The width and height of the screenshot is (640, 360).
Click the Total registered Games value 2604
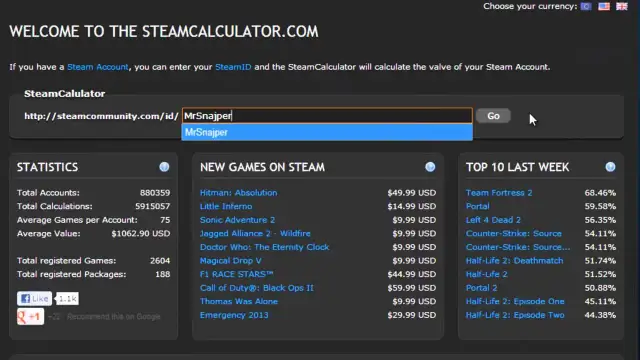click(x=160, y=261)
